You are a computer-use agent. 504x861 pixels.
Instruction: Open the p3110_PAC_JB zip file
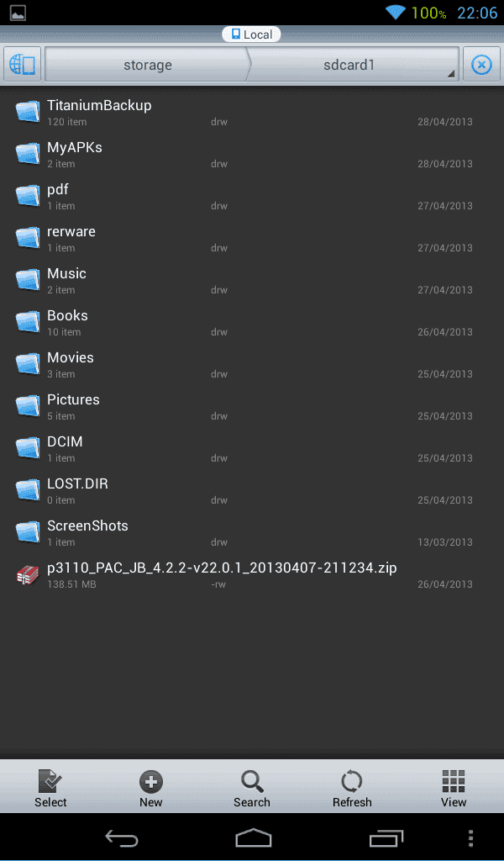[252, 575]
